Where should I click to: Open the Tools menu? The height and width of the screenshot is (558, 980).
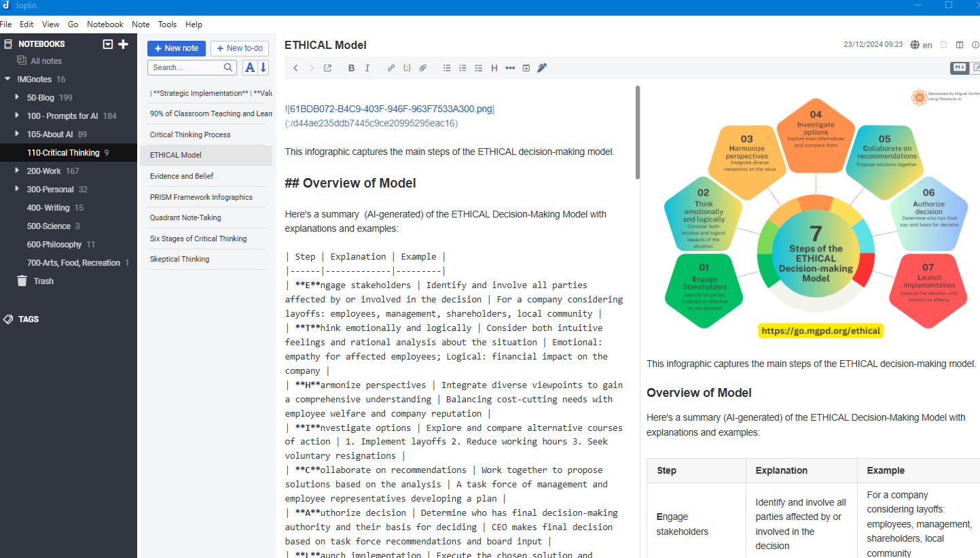(167, 24)
